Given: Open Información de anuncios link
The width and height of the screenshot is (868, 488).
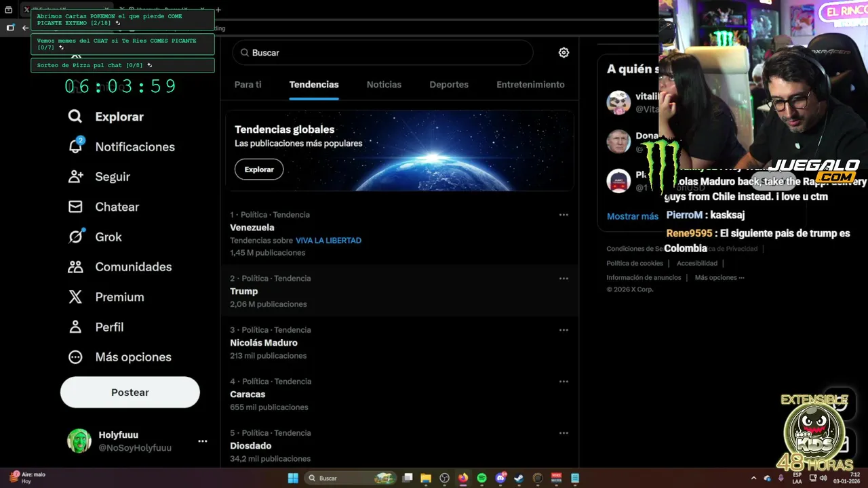Looking at the screenshot, I should (x=644, y=277).
